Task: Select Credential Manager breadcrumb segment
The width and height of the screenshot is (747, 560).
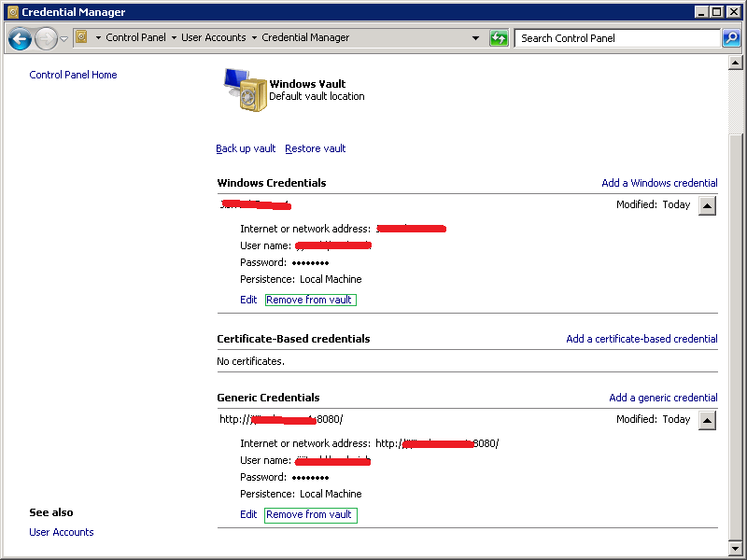Action: click(x=305, y=37)
